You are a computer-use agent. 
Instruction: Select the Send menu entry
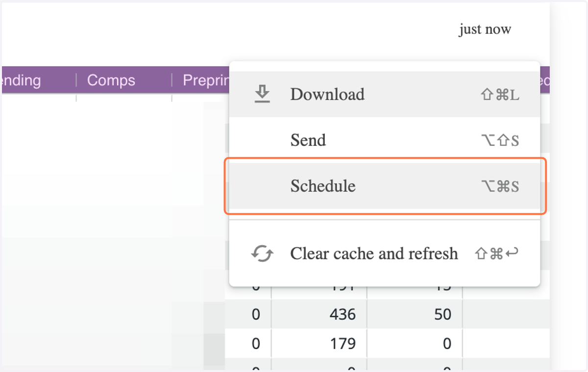pyautogui.click(x=385, y=140)
